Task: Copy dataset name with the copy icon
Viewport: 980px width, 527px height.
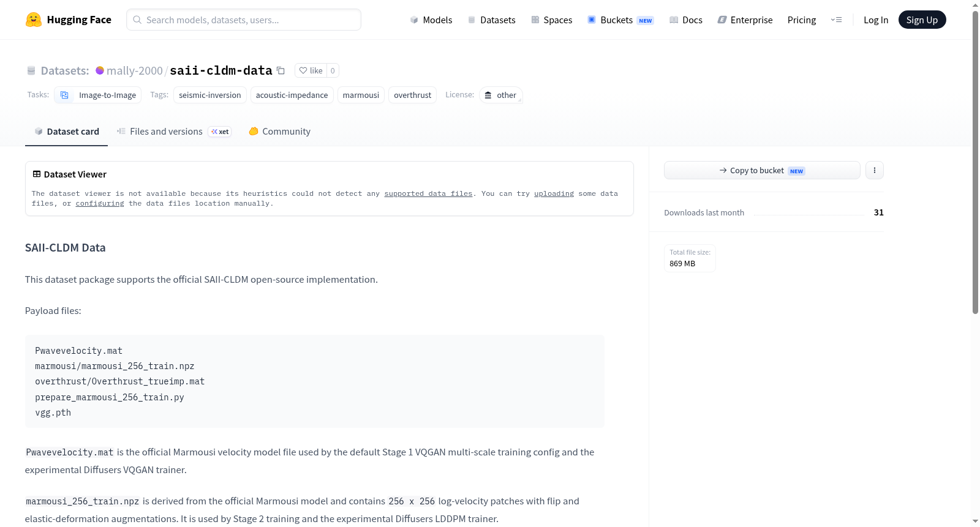Action: [x=281, y=70]
